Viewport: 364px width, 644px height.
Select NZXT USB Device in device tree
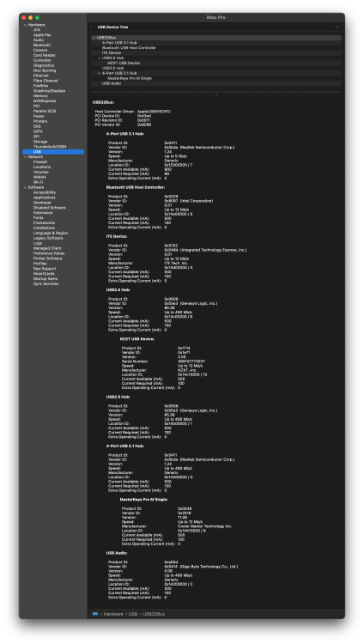(x=216, y=63)
